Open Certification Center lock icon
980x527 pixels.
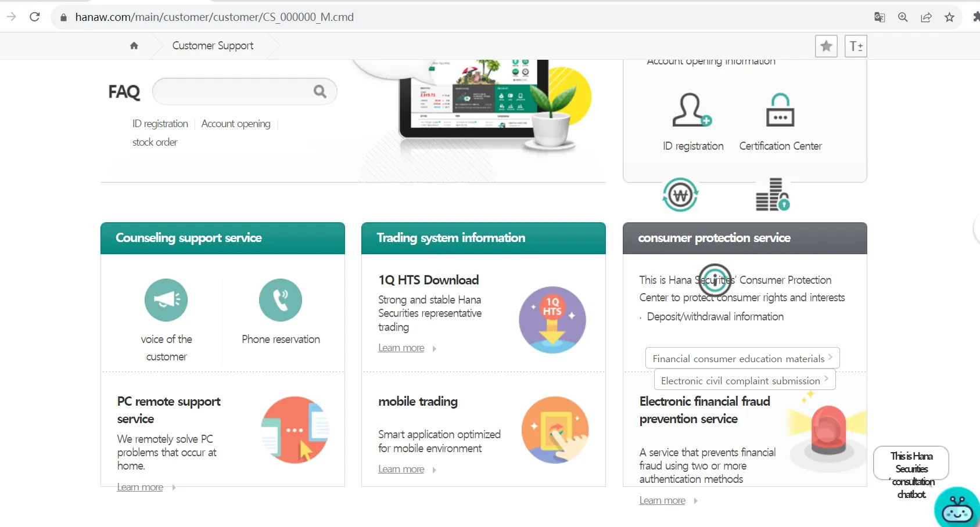tap(780, 110)
